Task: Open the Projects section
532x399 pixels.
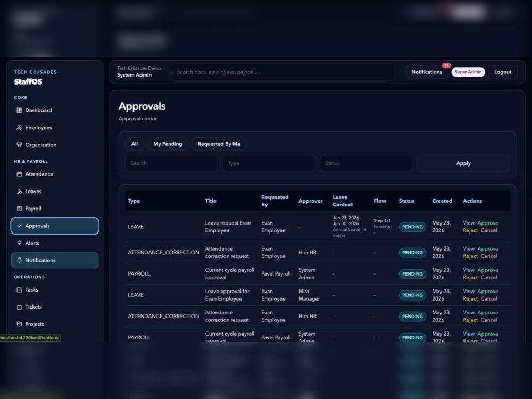Action: (x=55, y=324)
